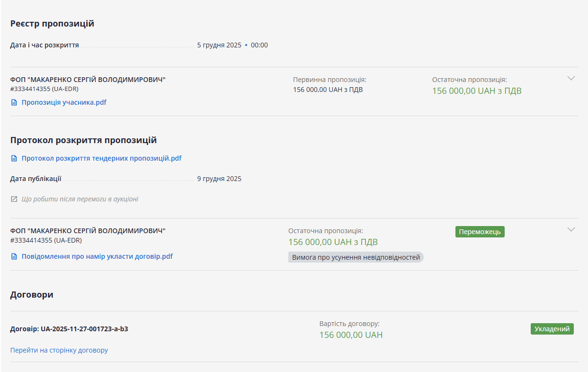
Task: Go to Перейти на сторінку договору link
Action: (x=59, y=350)
